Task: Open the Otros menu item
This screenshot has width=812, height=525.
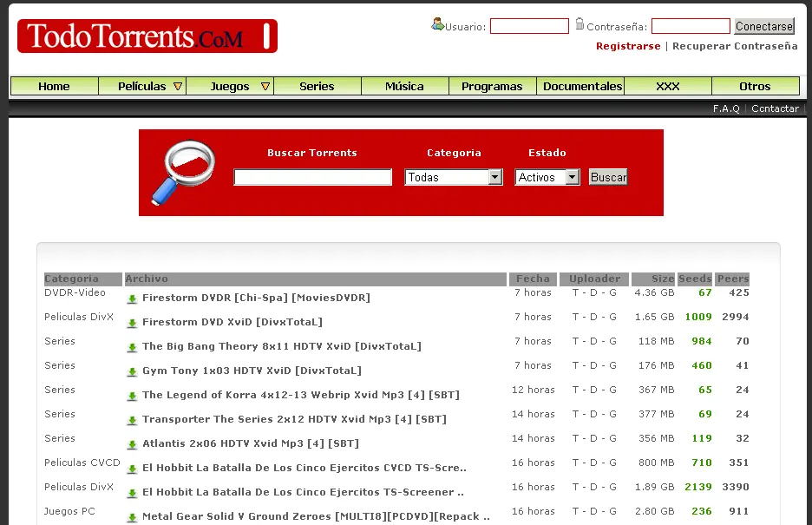Action: [755, 87]
